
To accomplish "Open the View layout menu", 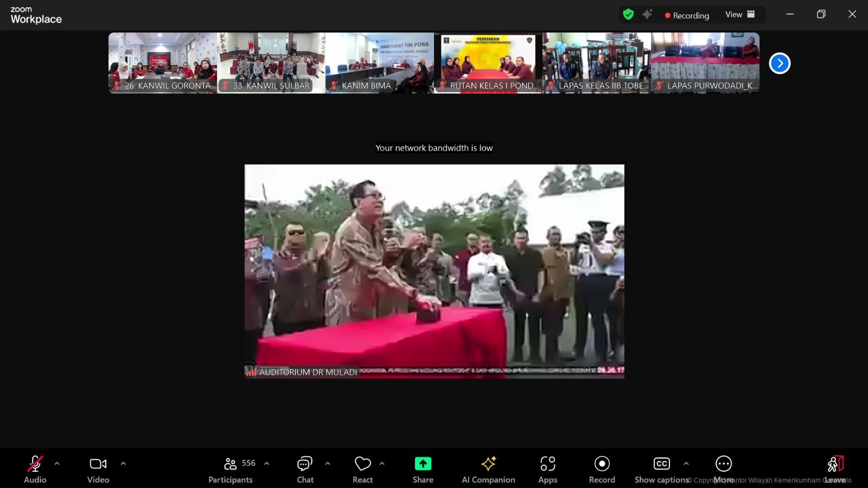I will click(740, 15).
